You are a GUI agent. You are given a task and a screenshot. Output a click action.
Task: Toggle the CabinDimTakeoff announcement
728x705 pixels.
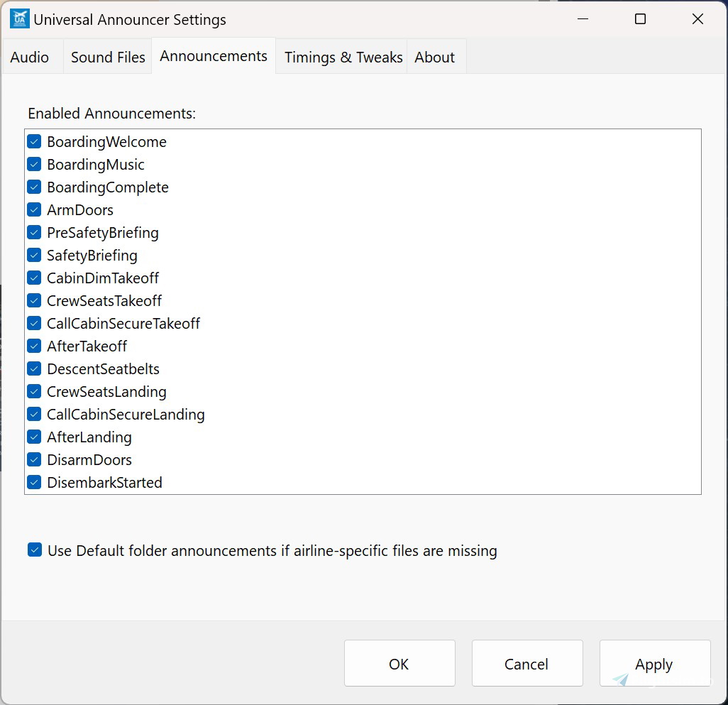[x=34, y=278]
